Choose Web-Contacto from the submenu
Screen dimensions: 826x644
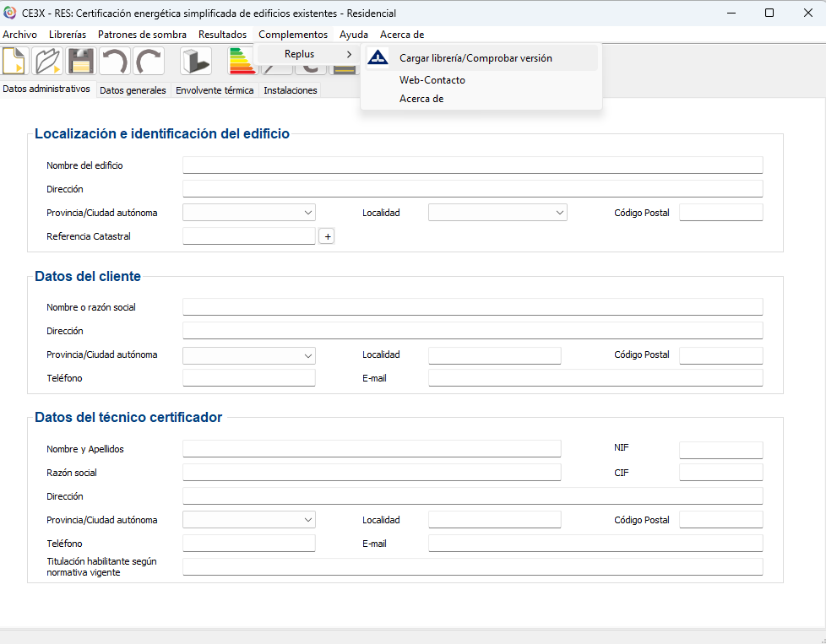tap(432, 80)
